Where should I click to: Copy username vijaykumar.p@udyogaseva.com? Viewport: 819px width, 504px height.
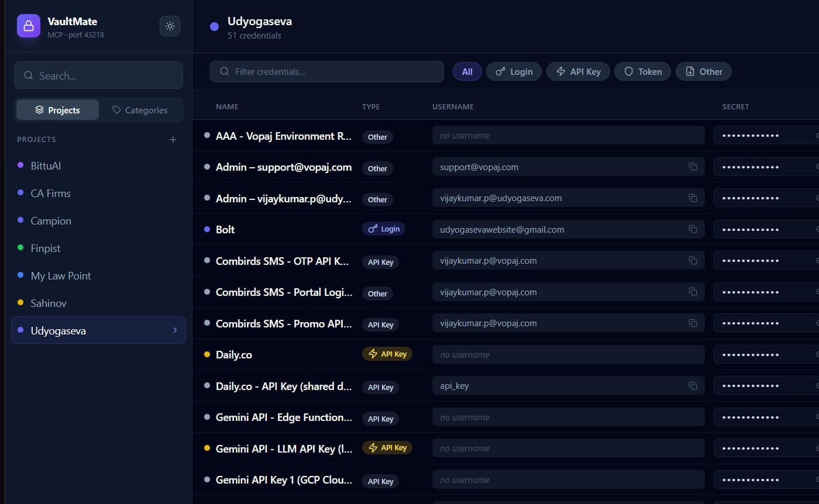tap(693, 198)
